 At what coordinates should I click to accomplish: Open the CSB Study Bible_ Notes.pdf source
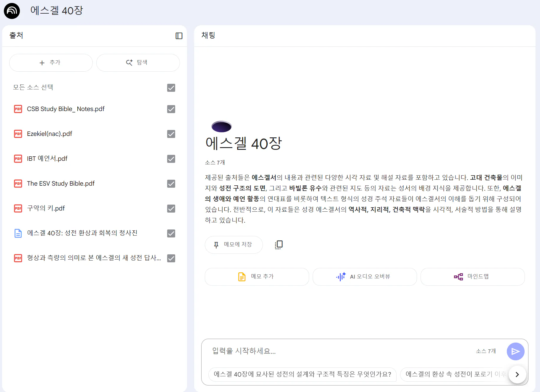point(66,109)
